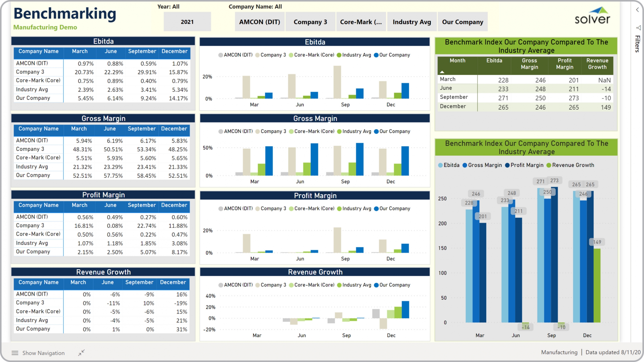Select the Core-Mark company slicer
The image size is (644, 362).
point(361,22)
